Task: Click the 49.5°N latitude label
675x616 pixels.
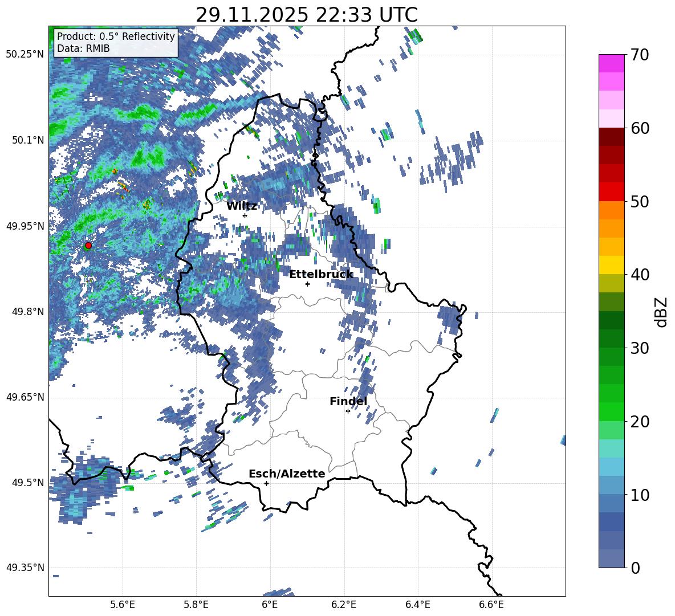Action: (28, 483)
